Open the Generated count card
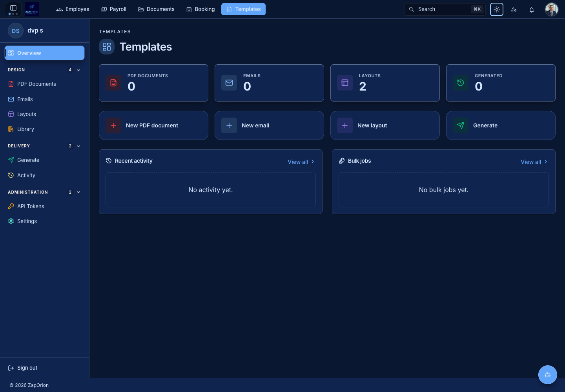The width and height of the screenshot is (565, 392). (501, 83)
